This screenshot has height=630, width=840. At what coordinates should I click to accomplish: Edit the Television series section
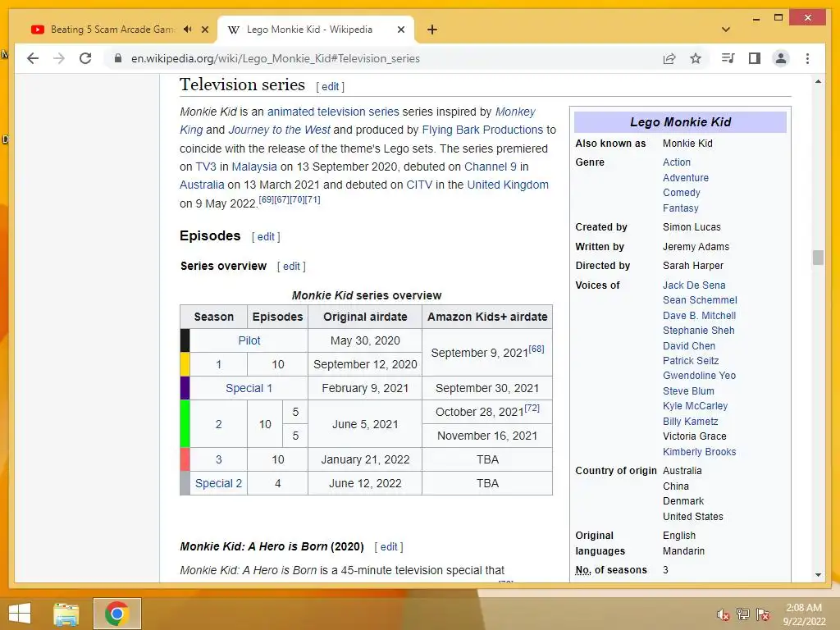pos(330,87)
